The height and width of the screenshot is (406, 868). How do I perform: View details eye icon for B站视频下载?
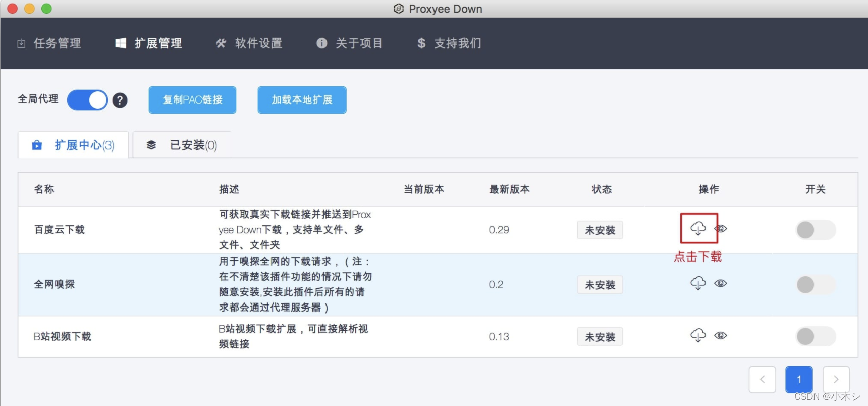pyautogui.click(x=721, y=336)
